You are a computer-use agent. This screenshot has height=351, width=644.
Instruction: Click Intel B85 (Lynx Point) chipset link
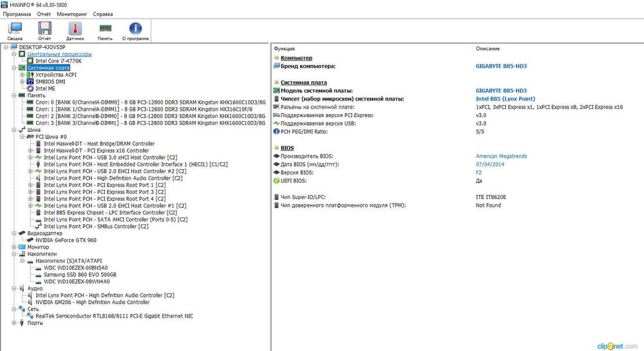pyautogui.click(x=506, y=99)
